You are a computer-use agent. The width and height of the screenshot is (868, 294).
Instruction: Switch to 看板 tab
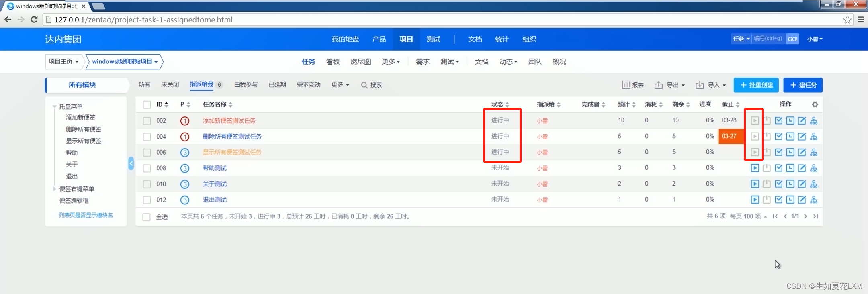point(333,61)
